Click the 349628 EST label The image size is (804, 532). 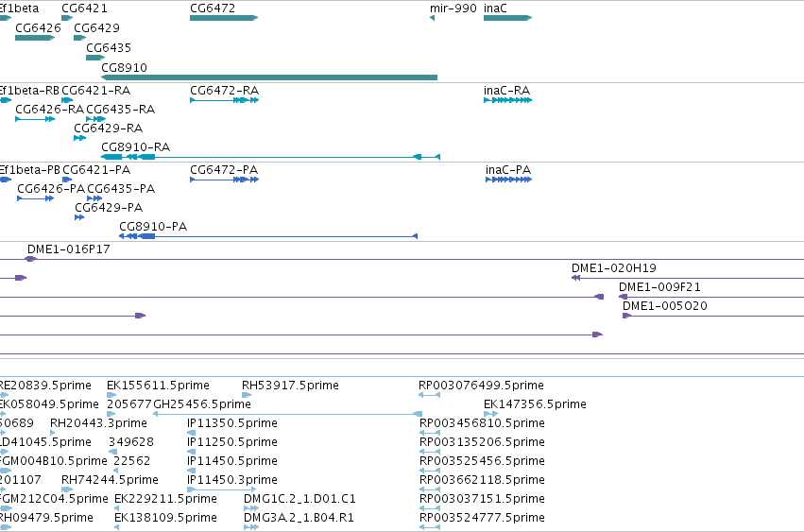coord(131,442)
